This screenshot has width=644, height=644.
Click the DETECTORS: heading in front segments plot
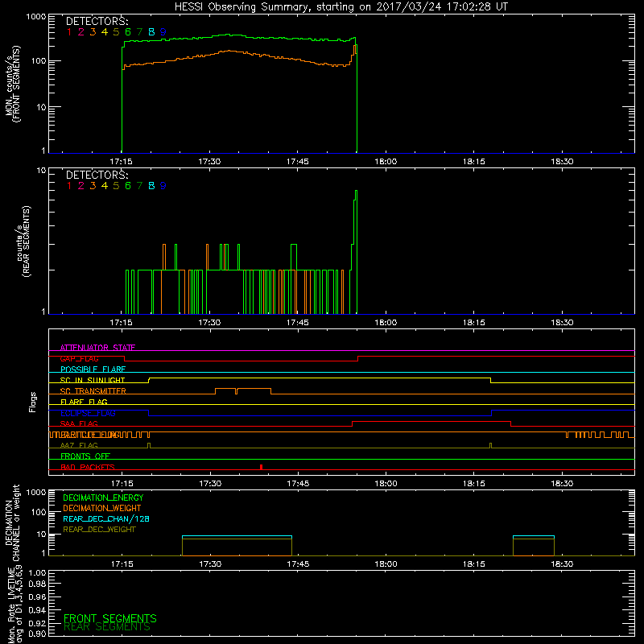[x=97, y=22]
